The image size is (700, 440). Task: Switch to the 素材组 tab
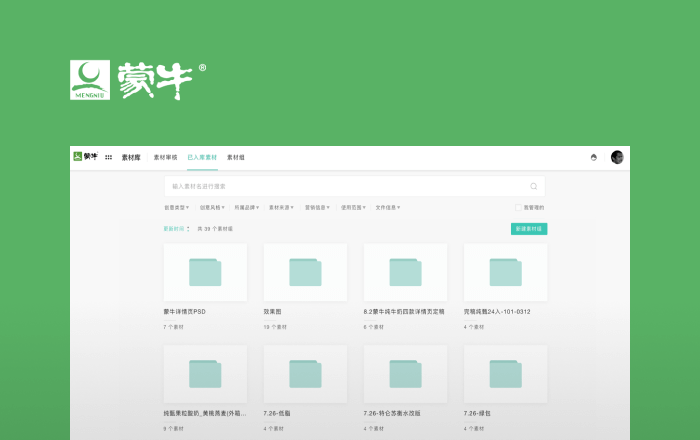[x=236, y=158]
